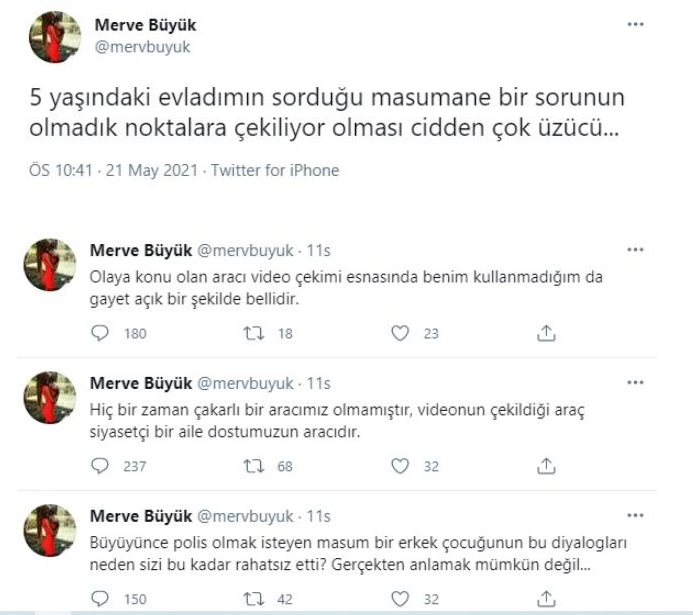The width and height of the screenshot is (693, 615).
Task: Like the tweet with 23 likes
Action: 400,333
